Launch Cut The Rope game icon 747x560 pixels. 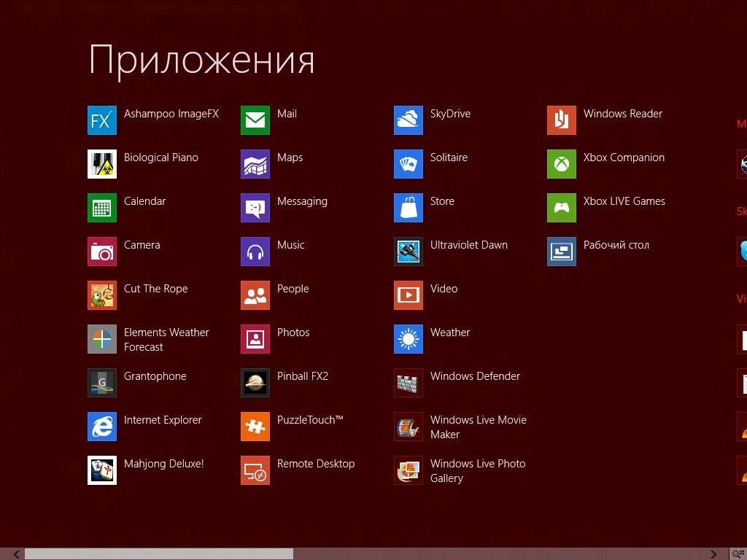tap(102, 295)
